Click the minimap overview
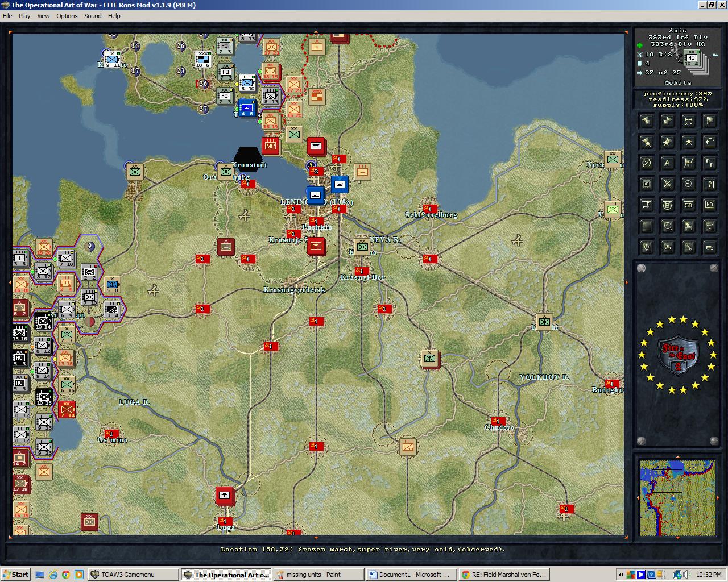Viewport: 728px width, 582px height. (x=677, y=498)
